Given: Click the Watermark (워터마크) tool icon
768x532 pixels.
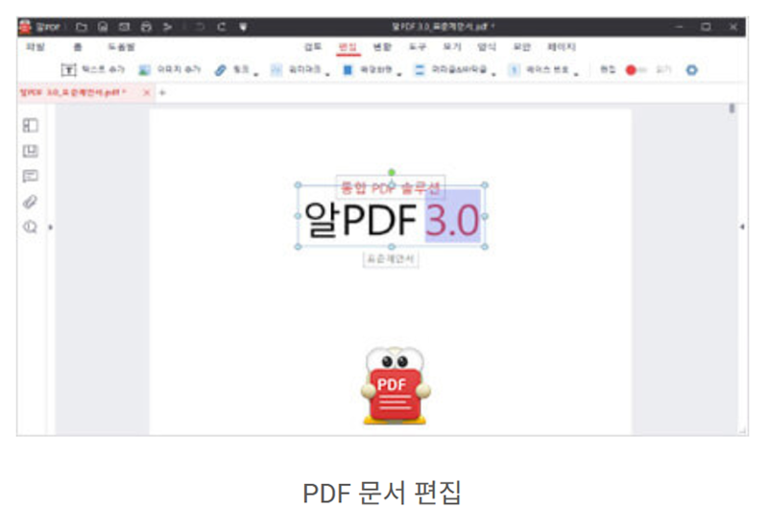Looking at the screenshot, I should pos(276,70).
